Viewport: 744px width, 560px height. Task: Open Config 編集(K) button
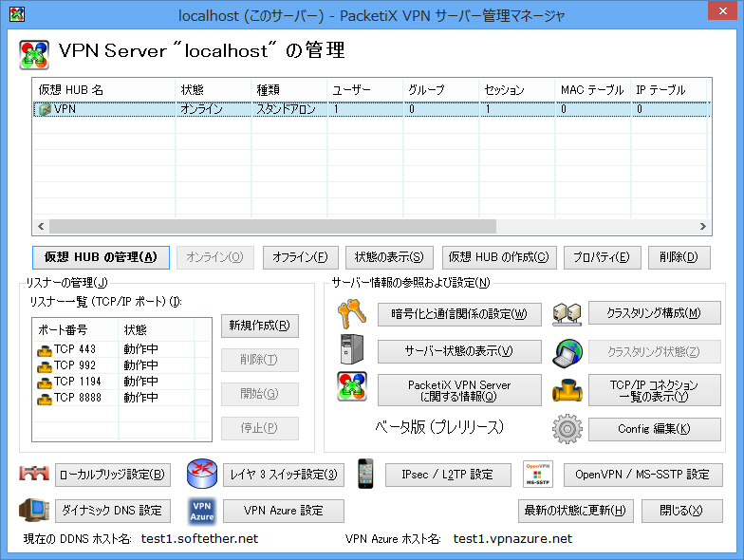coord(655,429)
